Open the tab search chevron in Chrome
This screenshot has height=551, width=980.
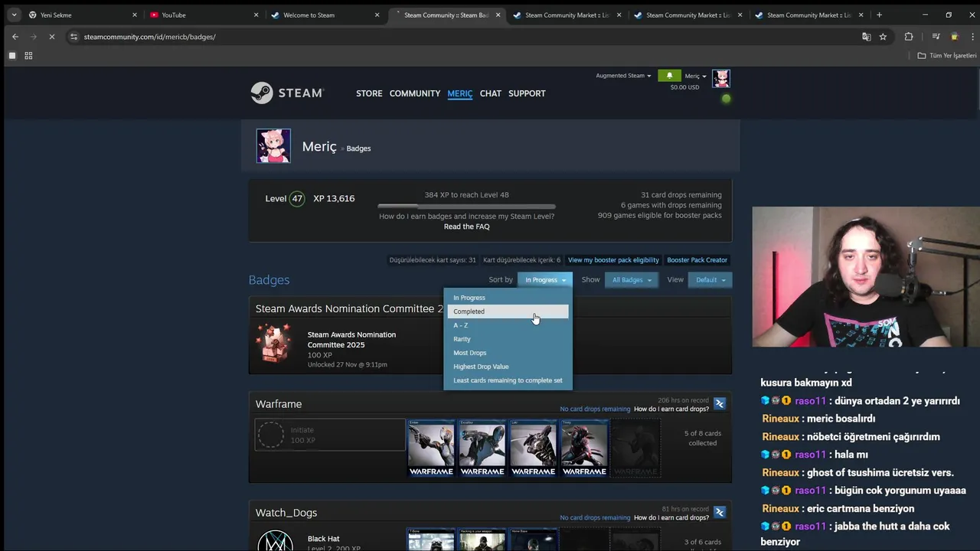coord(14,15)
